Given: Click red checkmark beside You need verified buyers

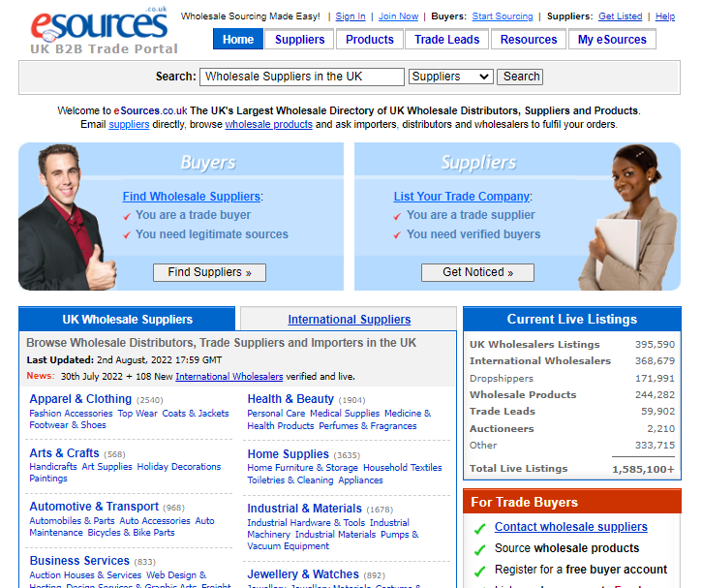Looking at the screenshot, I should pos(397,235).
